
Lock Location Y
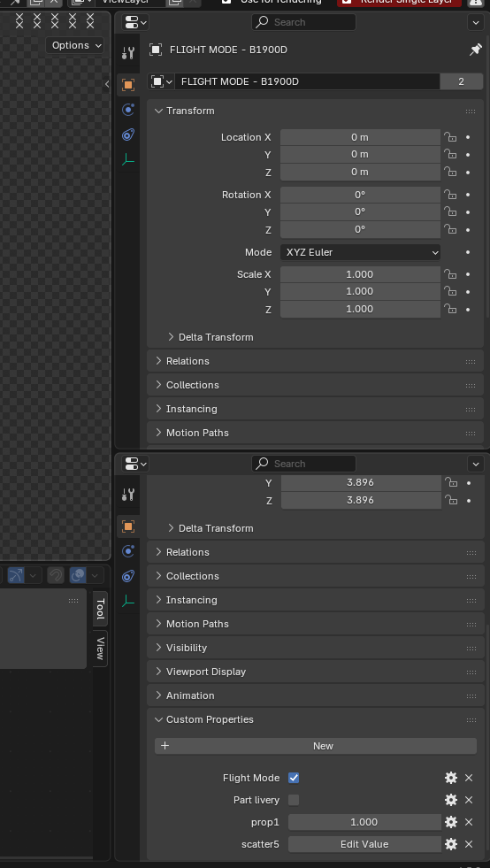tap(450, 155)
